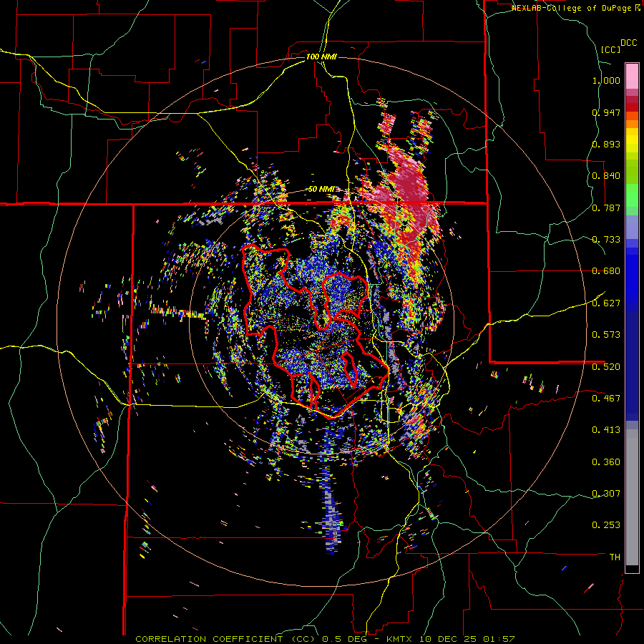Click the NEXLAB-College of DuPage watermark text

point(575,8)
